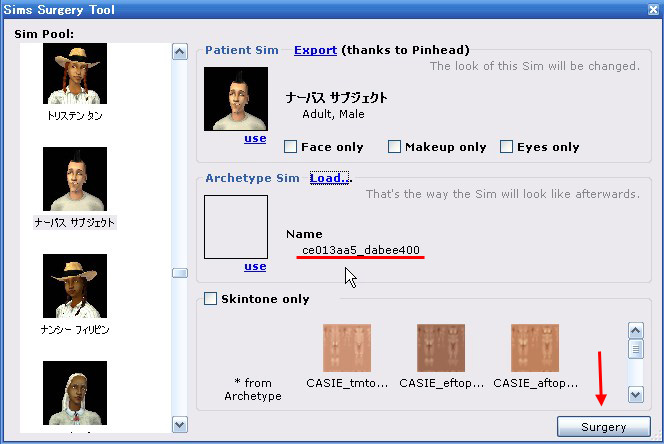Tick the Makeup only checkbox
664x444 pixels.
(394, 147)
